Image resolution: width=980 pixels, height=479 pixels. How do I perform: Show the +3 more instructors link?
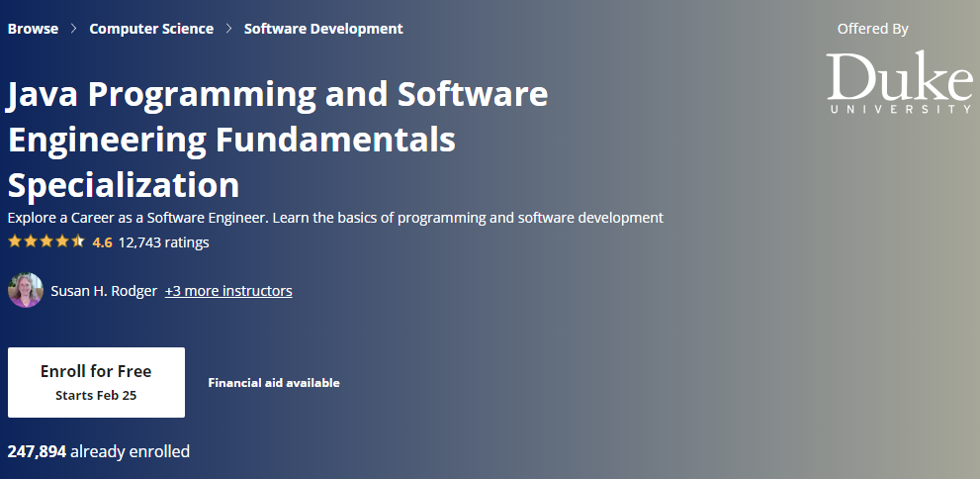(228, 291)
